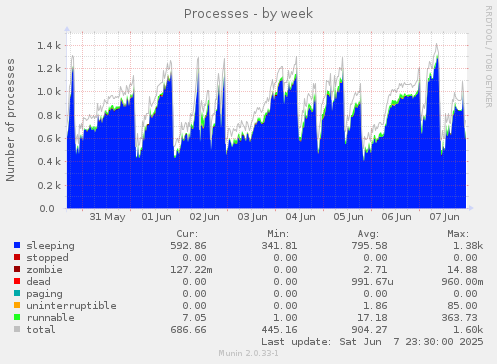Click the 'stopped' legend label
497x364 pixels.
(48, 258)
